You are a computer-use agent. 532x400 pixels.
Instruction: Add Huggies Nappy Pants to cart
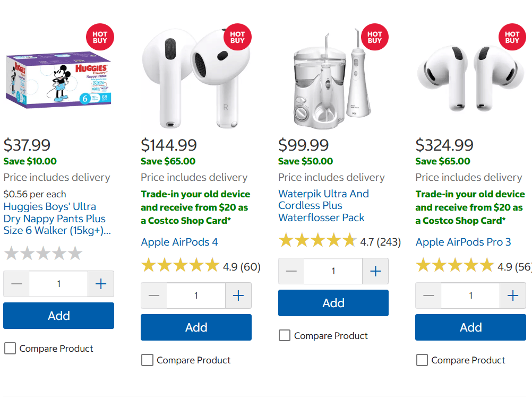pyautogui.click(x=58, y=316)
